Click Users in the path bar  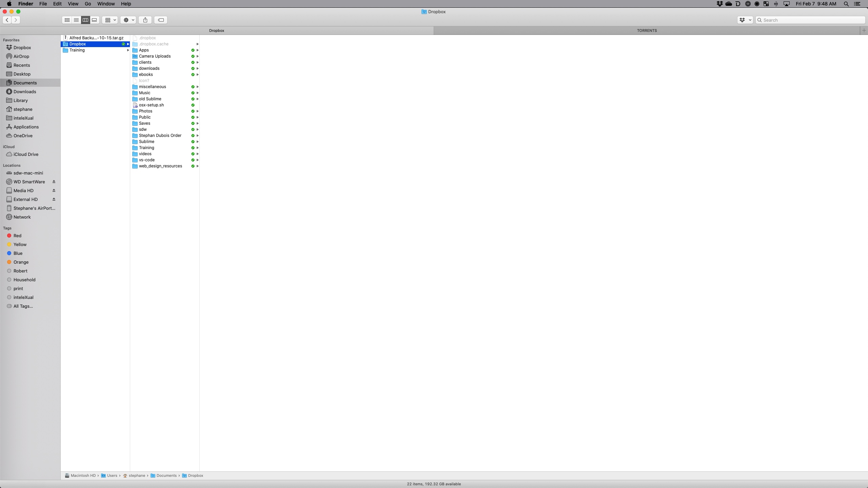point(112,475)
